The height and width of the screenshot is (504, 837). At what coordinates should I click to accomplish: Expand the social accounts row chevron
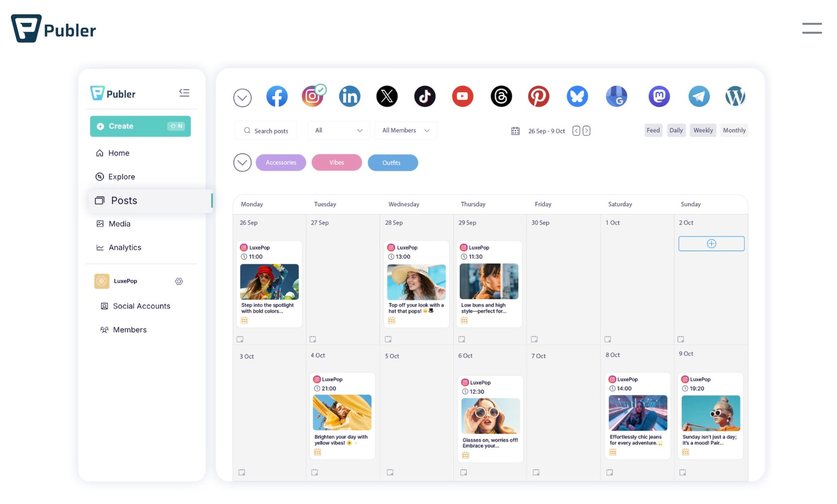[x=243, y=98]
